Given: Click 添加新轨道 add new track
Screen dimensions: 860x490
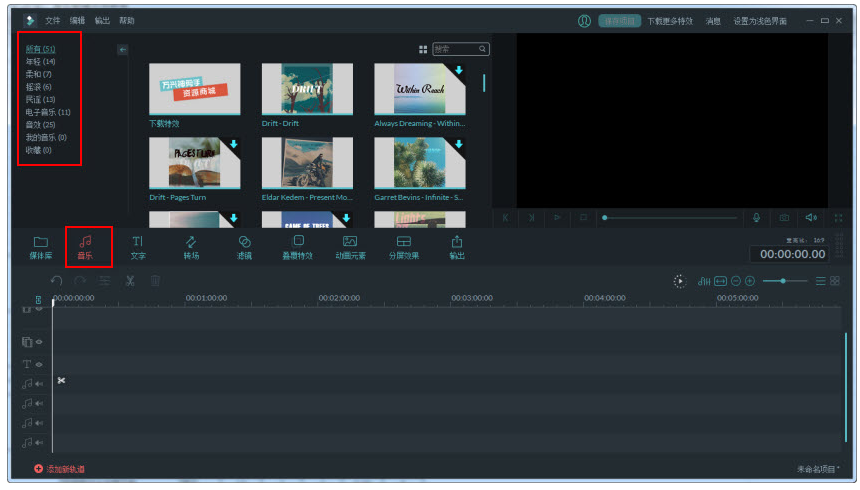Looking at the screenshot, I should (60, 469).
